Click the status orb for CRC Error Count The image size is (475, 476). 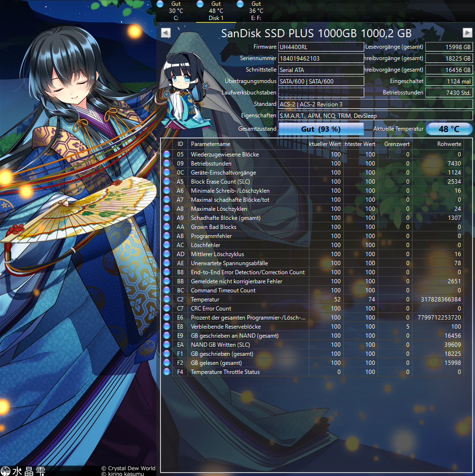(167, 309)
